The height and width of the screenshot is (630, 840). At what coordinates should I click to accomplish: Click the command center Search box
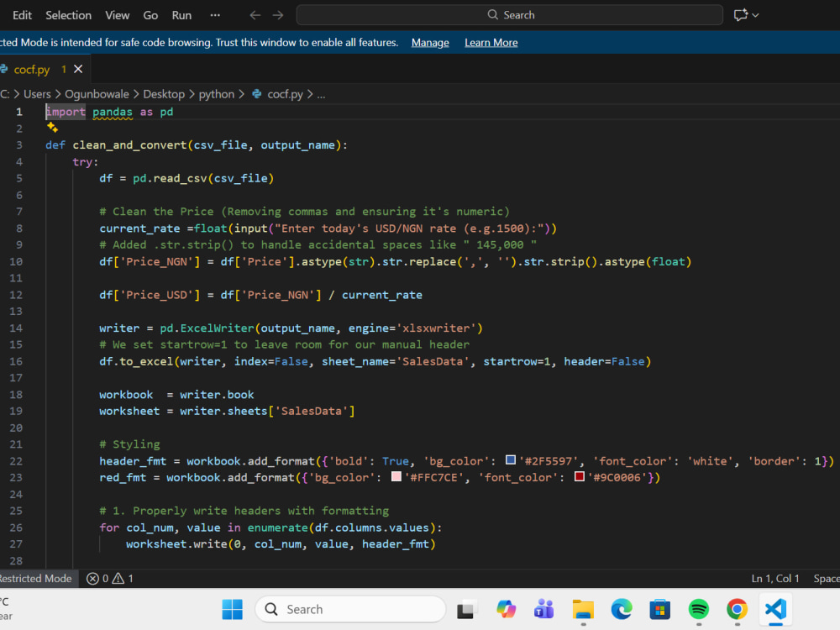510,15
